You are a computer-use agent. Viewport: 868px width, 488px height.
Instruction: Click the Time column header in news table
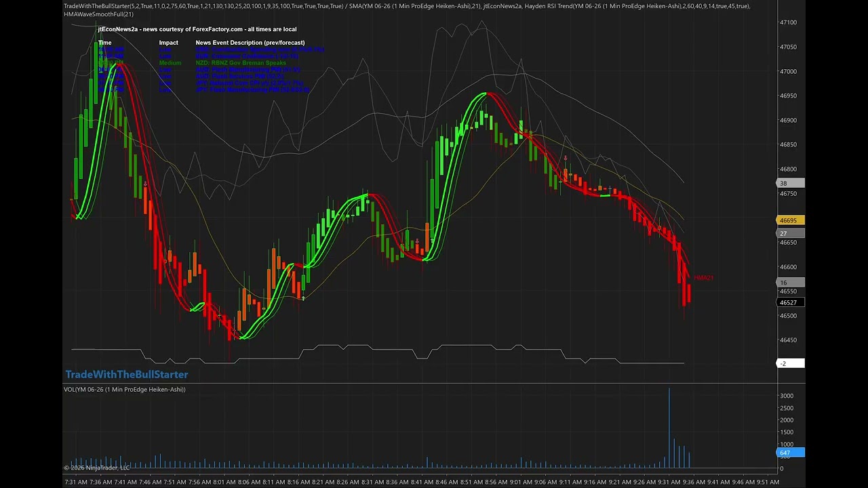click(104, 43)
